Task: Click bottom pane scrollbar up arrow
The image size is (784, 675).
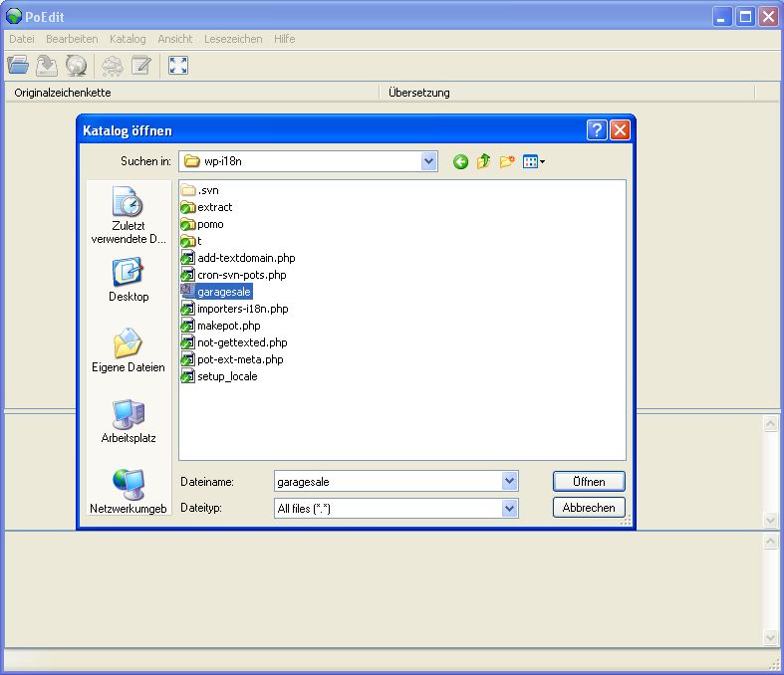Action: click(x=770, y=542)
